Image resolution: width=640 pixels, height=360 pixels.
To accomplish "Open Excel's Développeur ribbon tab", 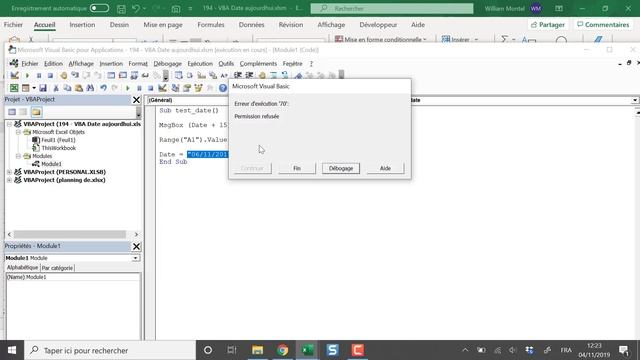I will click(x=378, y=25).
